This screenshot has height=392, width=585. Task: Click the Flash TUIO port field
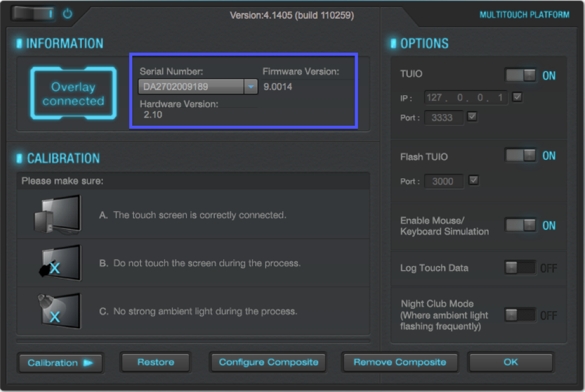[x=443, y=181]
